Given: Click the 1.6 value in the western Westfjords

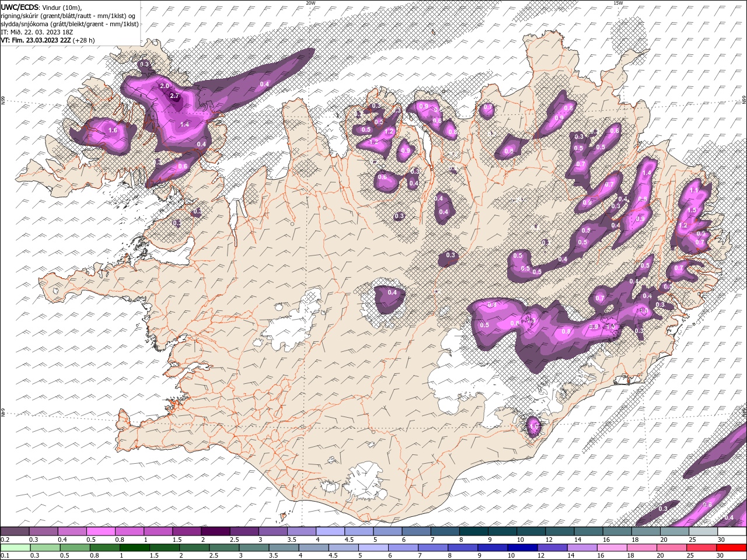Looking at the screenshot, I should [113, 130].
